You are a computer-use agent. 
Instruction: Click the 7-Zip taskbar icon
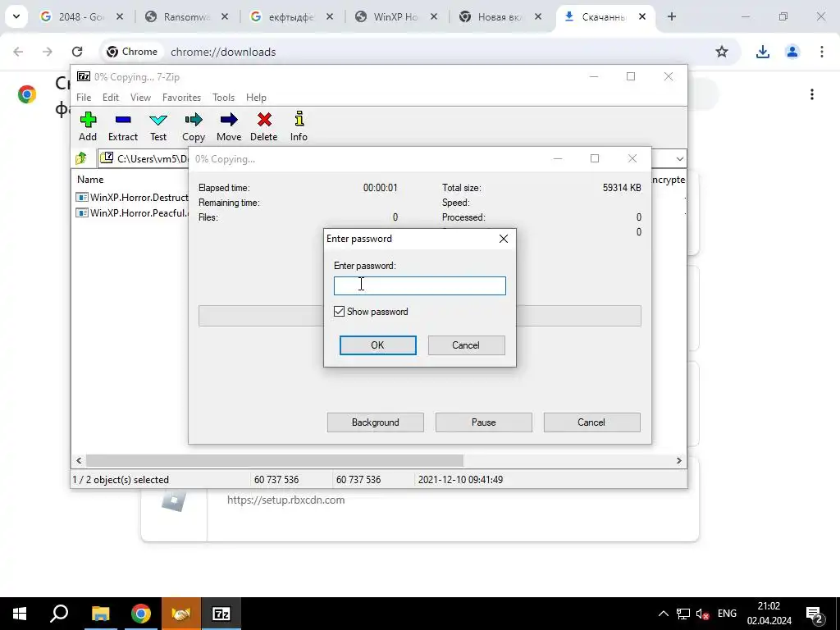[x=221, y=614]
